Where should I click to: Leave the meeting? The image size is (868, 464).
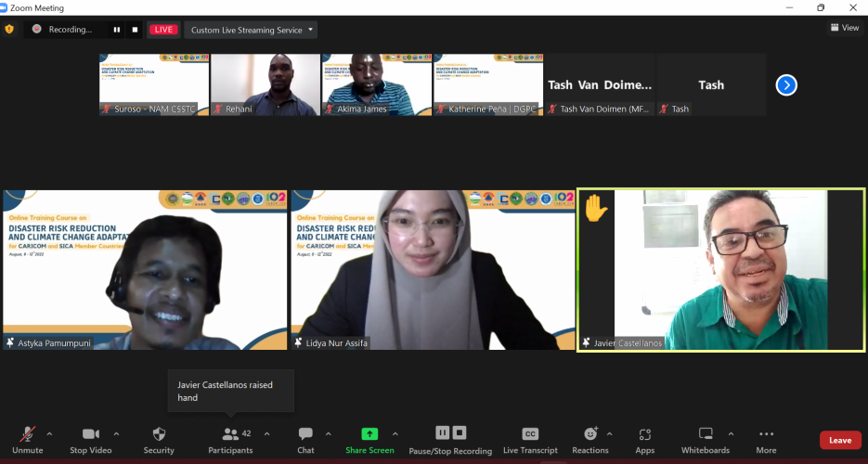[839, 440]
